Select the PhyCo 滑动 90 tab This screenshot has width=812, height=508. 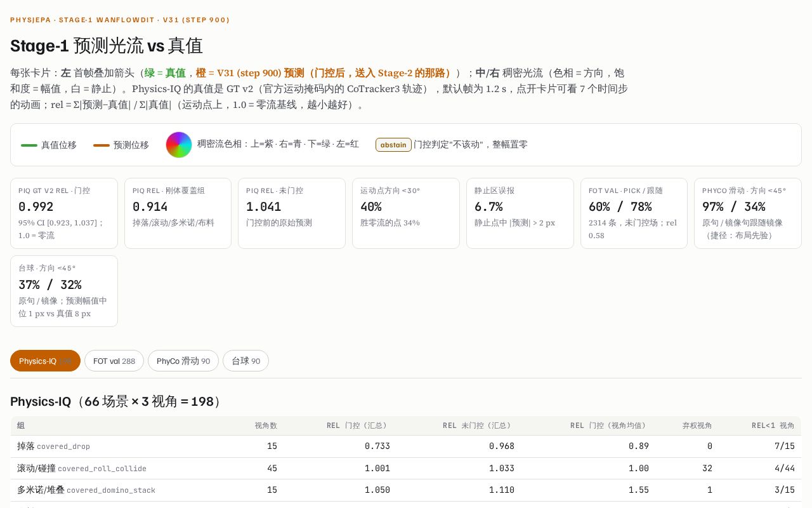click(x=183, y=361)
